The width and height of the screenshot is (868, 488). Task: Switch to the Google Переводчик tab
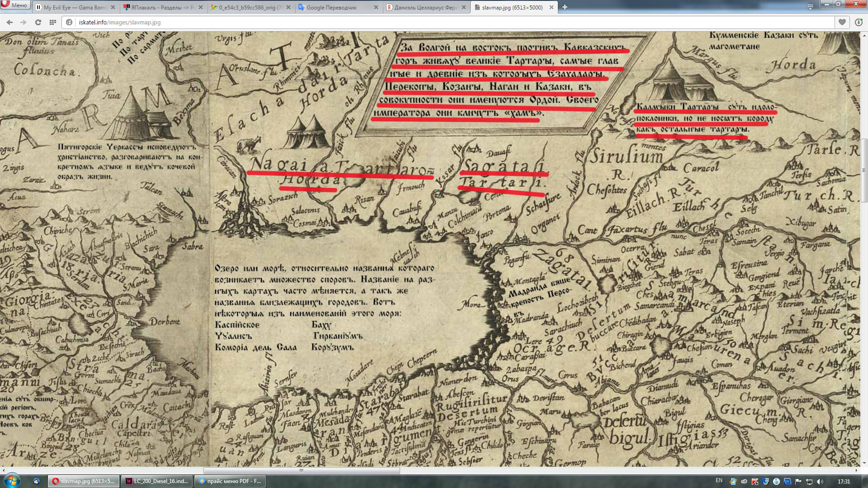click(339, 7)
